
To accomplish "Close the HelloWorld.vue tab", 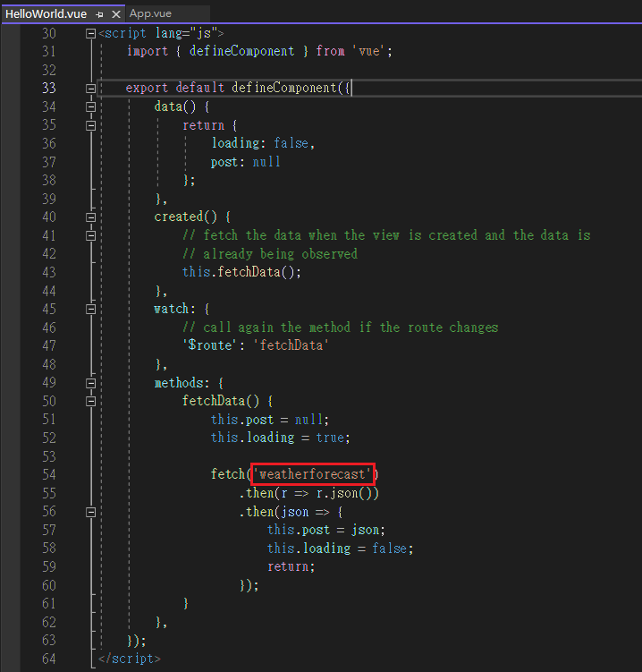I will pos(115,14).
